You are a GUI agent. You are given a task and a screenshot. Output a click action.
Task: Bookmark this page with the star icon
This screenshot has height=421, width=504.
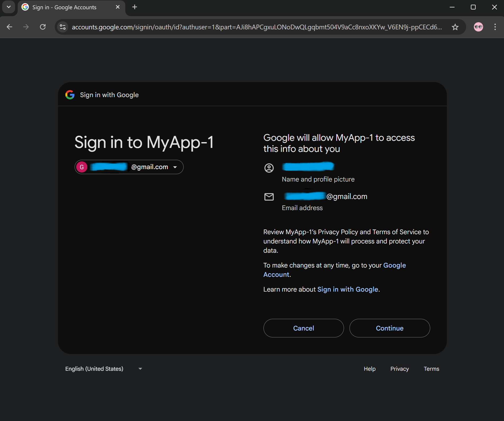click(455, 27)
